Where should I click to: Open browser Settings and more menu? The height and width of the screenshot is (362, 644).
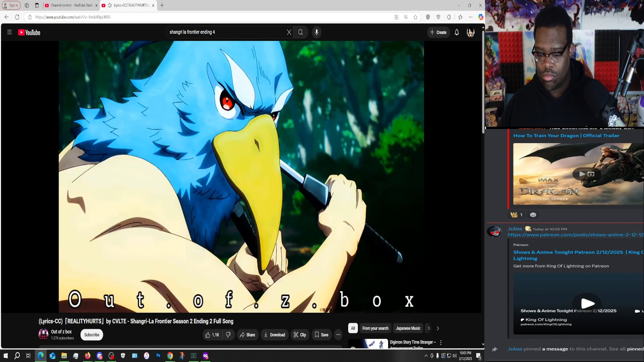(471, 17)
